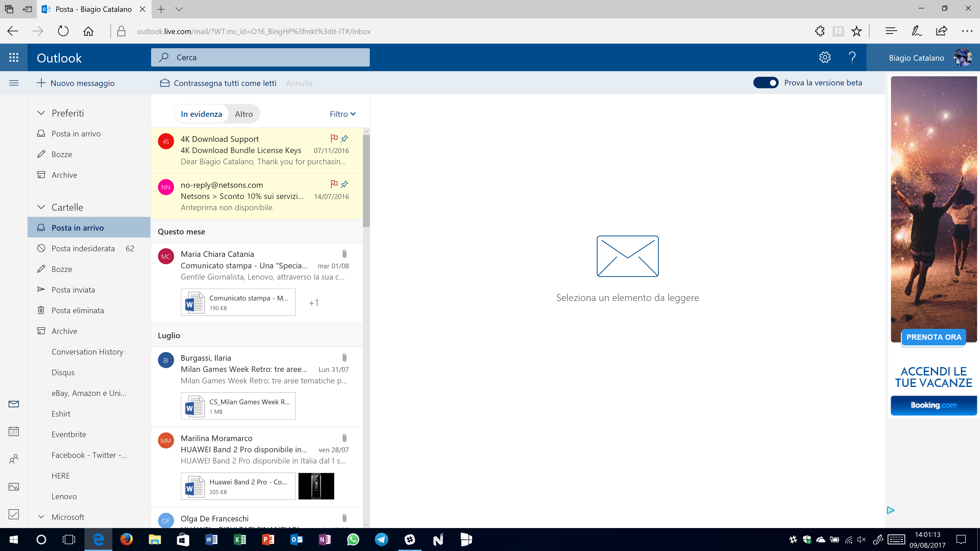Open the Huawei Band 2 Pro document attachment
The image size is (980, 551).
238,486
